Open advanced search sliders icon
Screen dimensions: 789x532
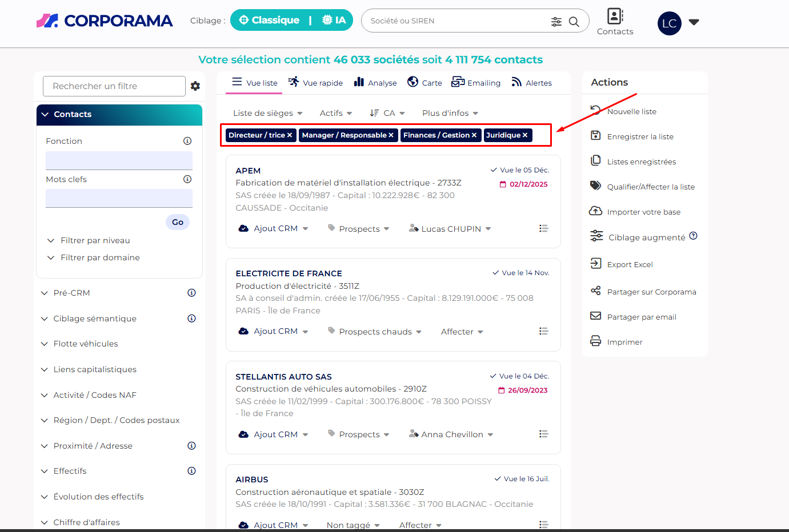[556, 22]
